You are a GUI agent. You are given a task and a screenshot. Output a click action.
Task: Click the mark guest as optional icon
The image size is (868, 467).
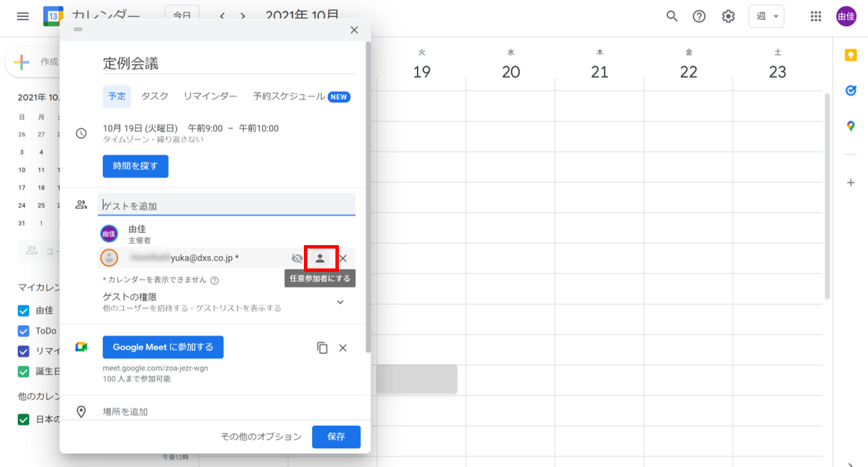320,258
